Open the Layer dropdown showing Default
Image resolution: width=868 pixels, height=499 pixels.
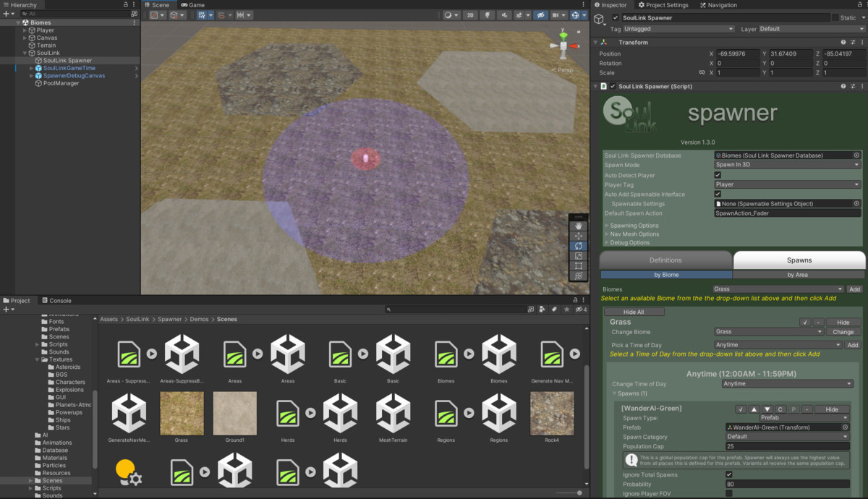tap(811, 29)
